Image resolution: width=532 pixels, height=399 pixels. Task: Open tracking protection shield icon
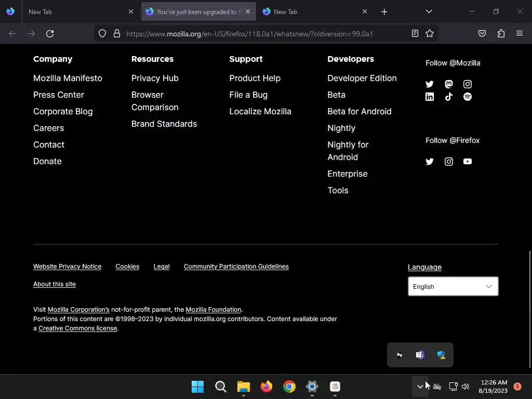pos(102,34)
